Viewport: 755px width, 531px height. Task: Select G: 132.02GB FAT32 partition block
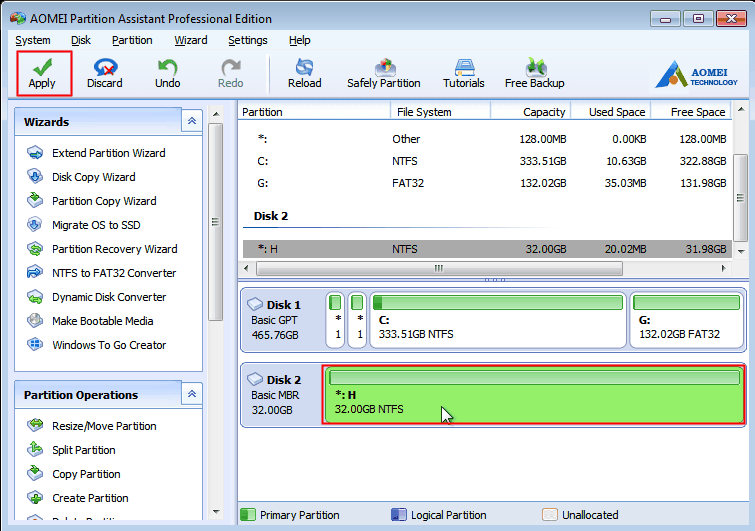point(687,320)
